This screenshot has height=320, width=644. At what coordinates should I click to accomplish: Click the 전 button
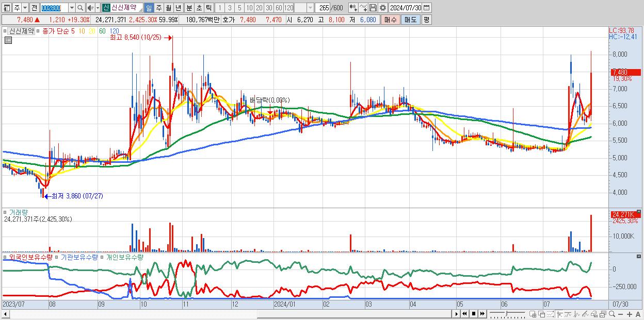(34, 8)
